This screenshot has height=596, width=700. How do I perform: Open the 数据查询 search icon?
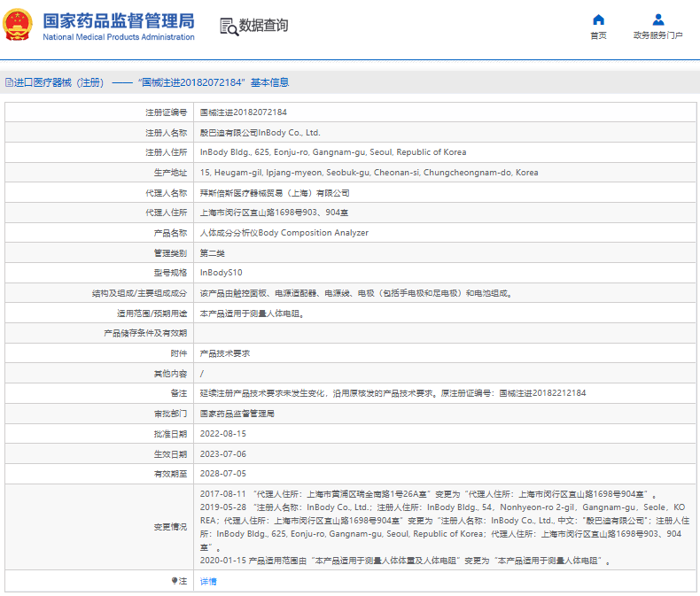point(229,27)
